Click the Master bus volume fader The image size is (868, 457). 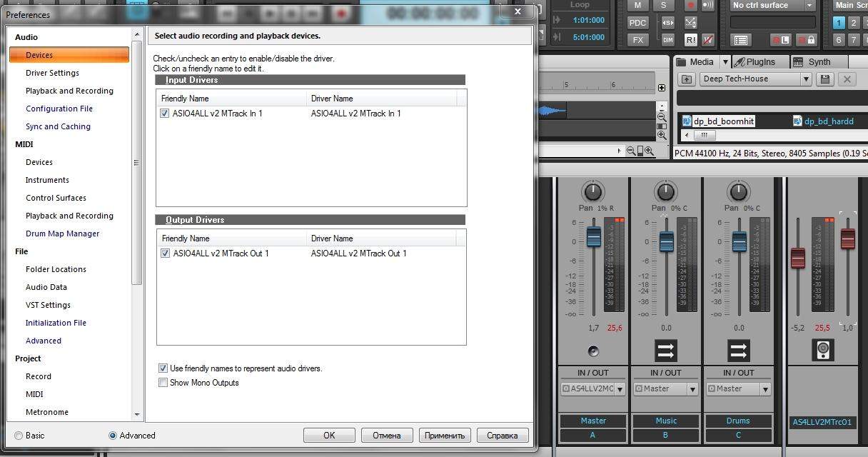(x=593, y=237)
